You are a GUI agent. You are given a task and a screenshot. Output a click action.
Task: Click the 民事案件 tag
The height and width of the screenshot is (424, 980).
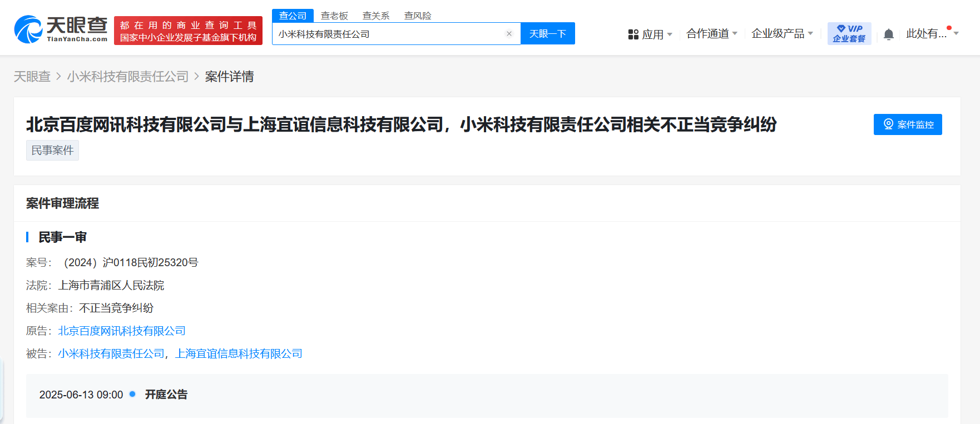(52, 151)
